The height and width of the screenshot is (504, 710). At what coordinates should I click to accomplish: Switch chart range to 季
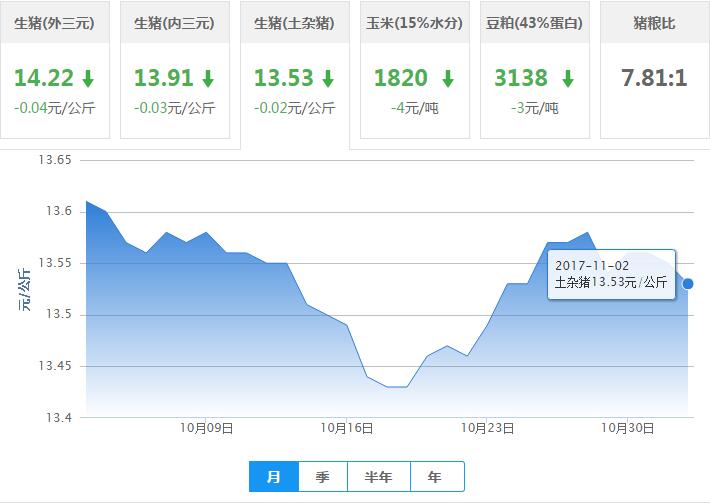(x=323, y=477)
